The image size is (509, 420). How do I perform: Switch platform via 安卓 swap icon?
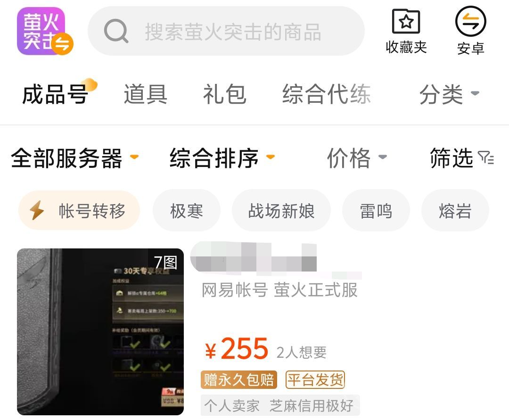click(x=470, y=21)
